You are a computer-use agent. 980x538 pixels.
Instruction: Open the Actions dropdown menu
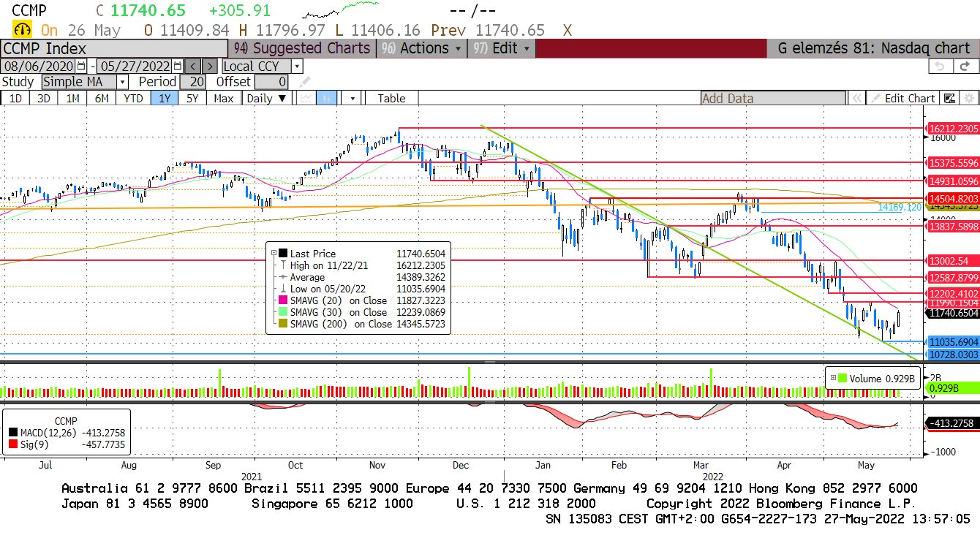422,48
